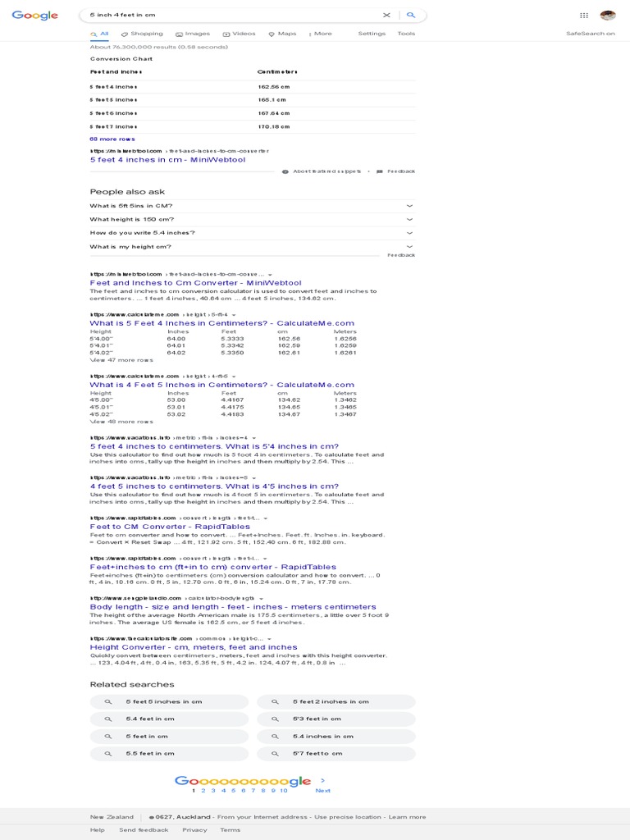This screenshot has height=840, width=630.
Task: Switch to the Images tab
Action: 193,34
